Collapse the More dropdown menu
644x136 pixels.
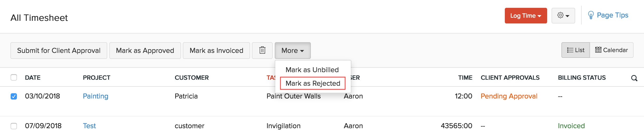pyautogui.click(x=292, y=50)
